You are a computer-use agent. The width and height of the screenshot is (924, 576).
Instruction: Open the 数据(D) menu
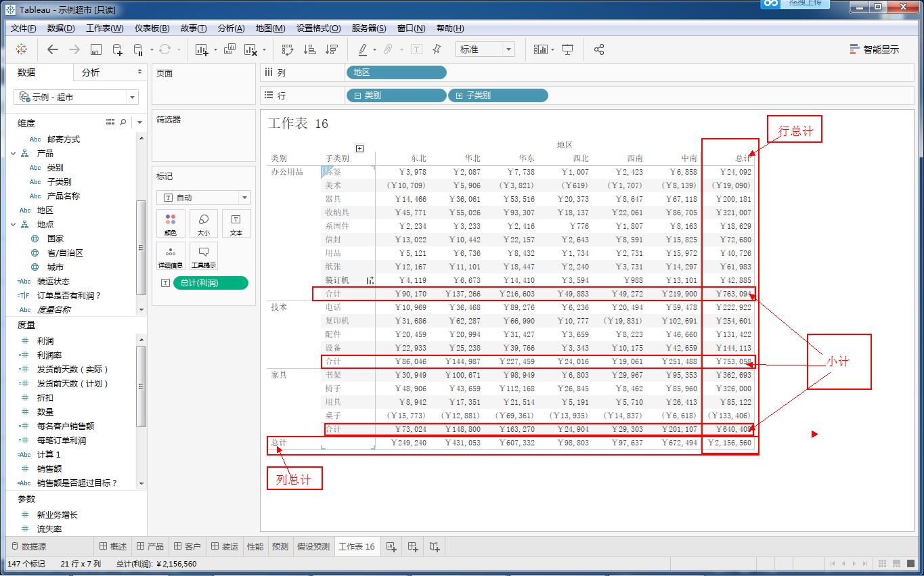(x=61, y=28)
